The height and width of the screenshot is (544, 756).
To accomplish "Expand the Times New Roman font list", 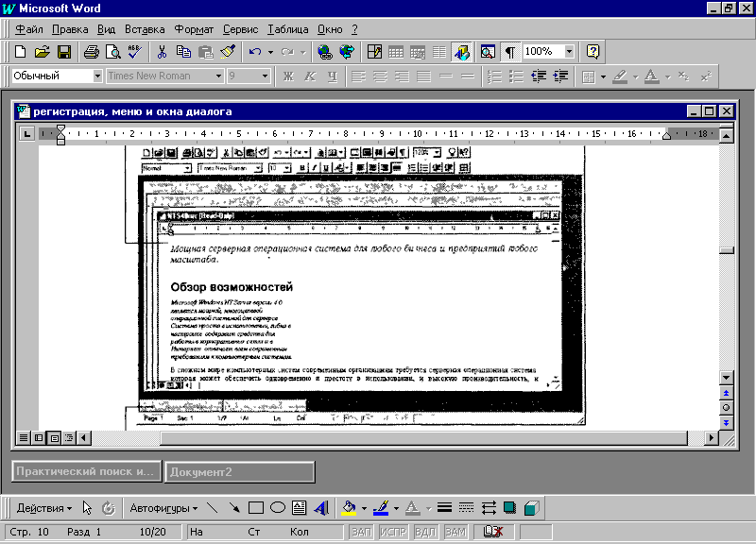I will pyautogui.click(x=218, y=76).
